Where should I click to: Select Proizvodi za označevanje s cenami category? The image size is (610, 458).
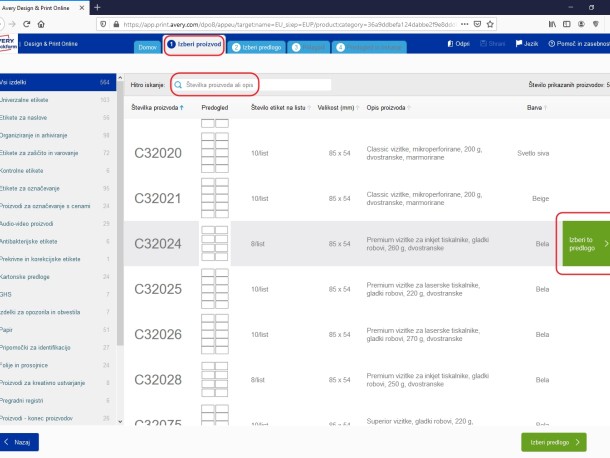pyautogui.click(x=58, y=206)
